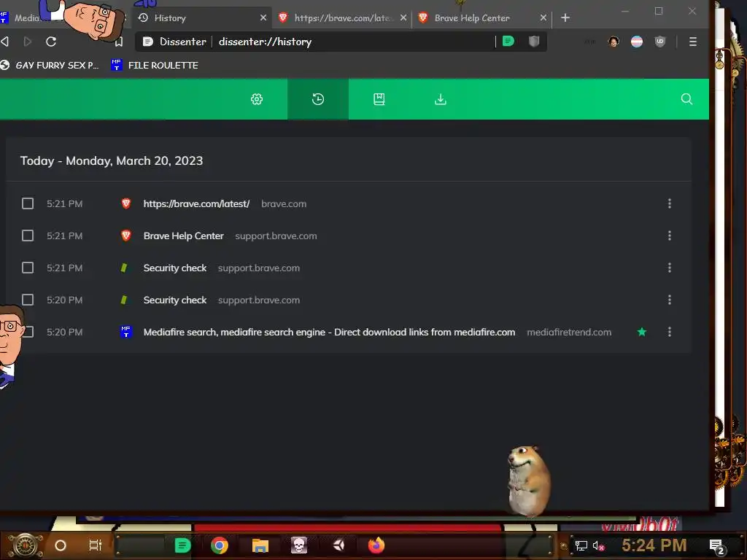Close the brave.com/latest tab
The height and width of the screenshot is (560, 747).
pyautogui.click(x=403, y=17)
